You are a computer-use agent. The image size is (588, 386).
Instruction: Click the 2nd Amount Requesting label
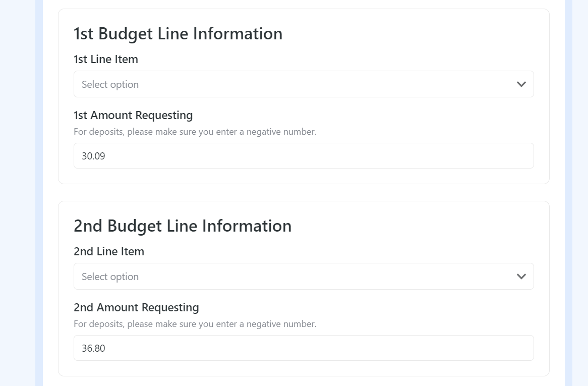[x=136, y=307]
